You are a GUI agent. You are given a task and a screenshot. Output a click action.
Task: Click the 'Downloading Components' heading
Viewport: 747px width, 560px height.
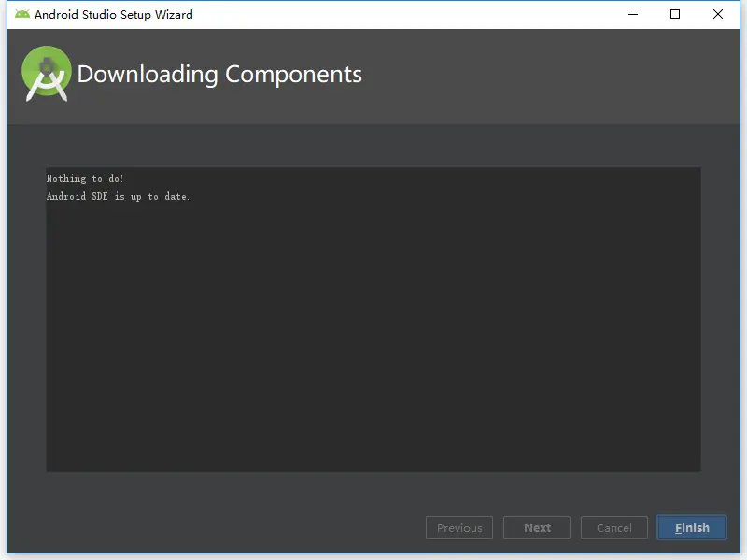[x=219, y=75]
